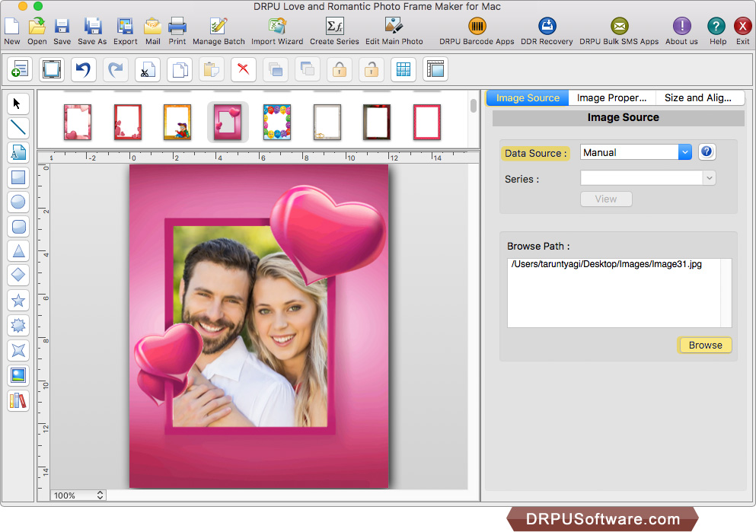Select the Line drawing tool
Viewport: 756px width, 532px height.
[x=18, y=128]
